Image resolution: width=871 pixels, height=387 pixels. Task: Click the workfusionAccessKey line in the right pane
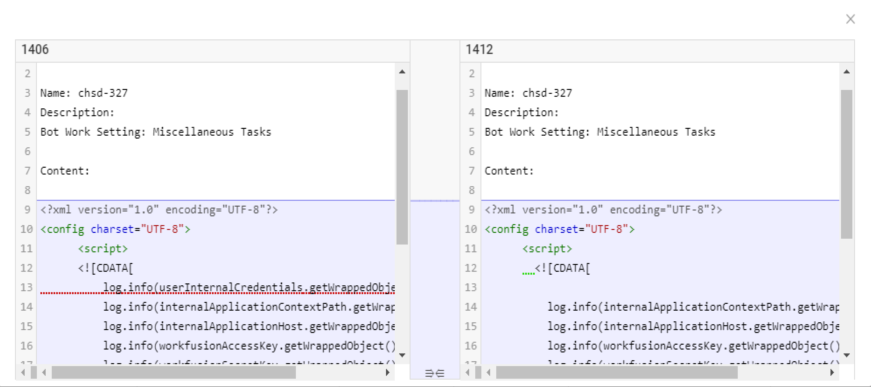point(693,346)
